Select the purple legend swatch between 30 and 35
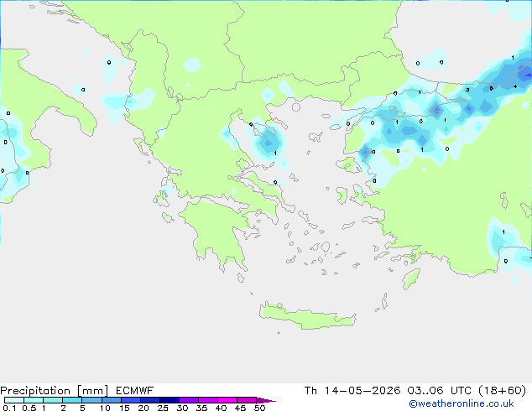Viewport: 532px width, 411px height. click(x=188, y=400)
